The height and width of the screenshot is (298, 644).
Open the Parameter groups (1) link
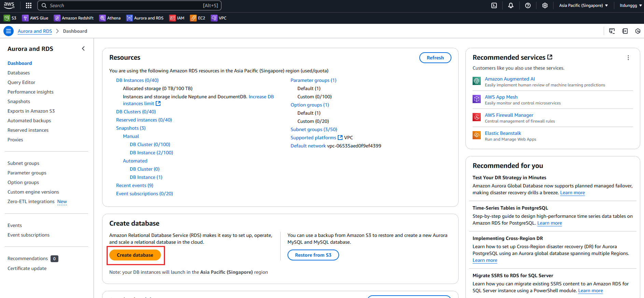point(313,80)
